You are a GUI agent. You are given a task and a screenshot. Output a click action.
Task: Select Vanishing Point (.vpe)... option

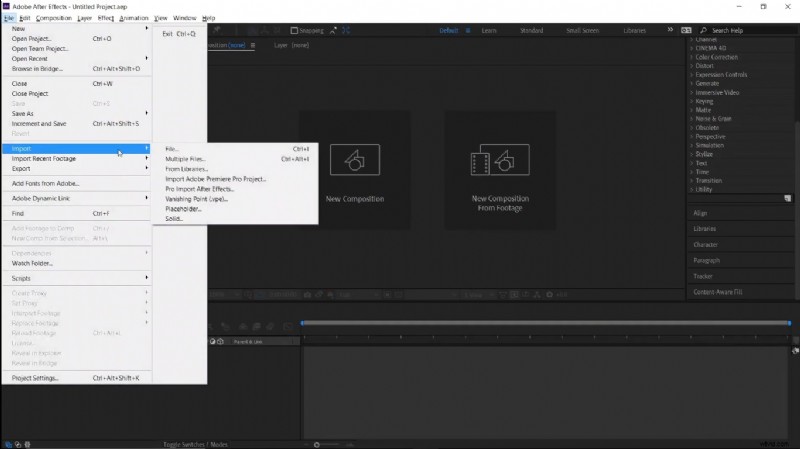(x=235, y=199)
